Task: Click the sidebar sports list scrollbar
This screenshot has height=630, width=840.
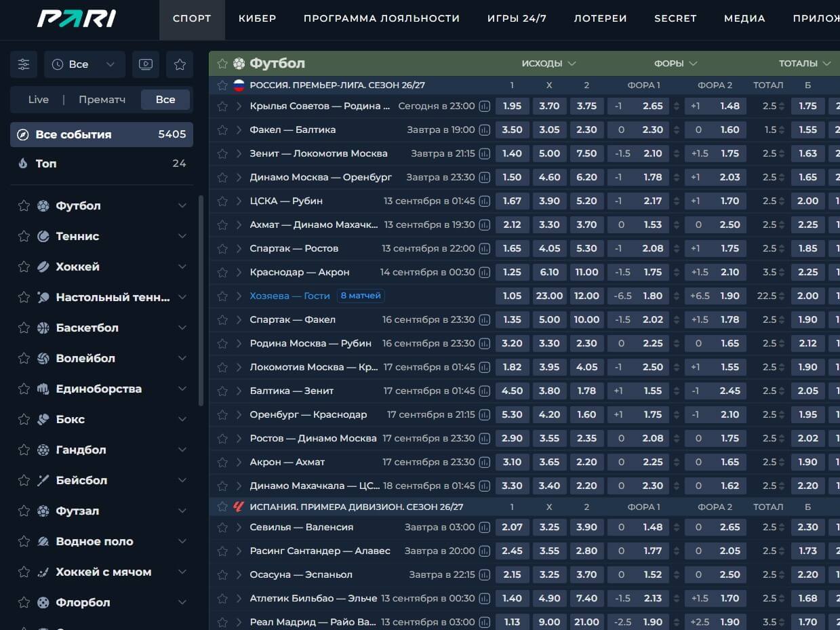Action: click(x=201, y=300)
